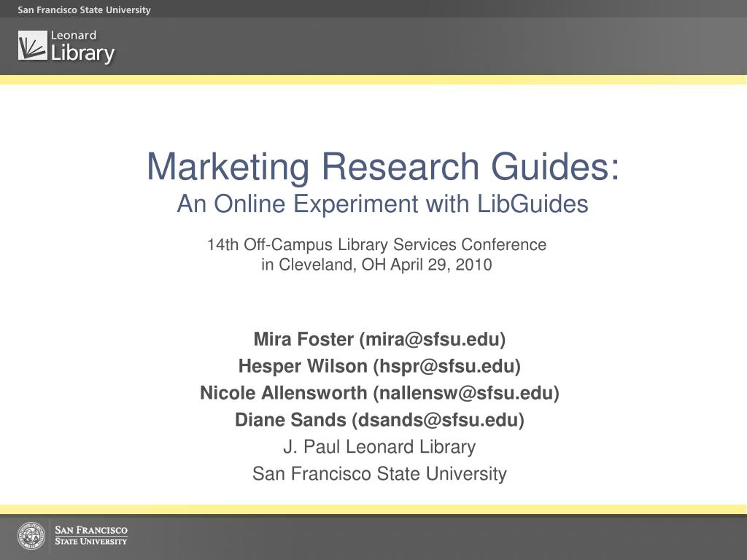747x560 pixels.
Task: Click the 'San Francisco State University' header text
Action: (85, 10)
